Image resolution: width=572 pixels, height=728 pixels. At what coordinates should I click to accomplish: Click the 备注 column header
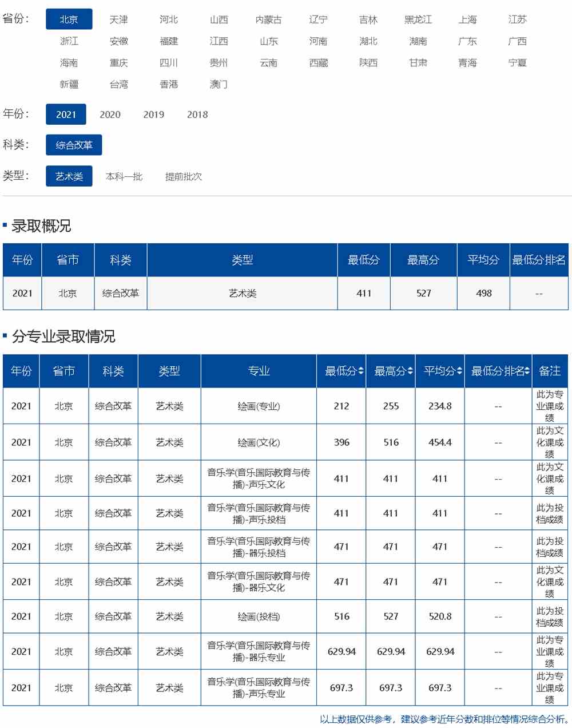550,371
